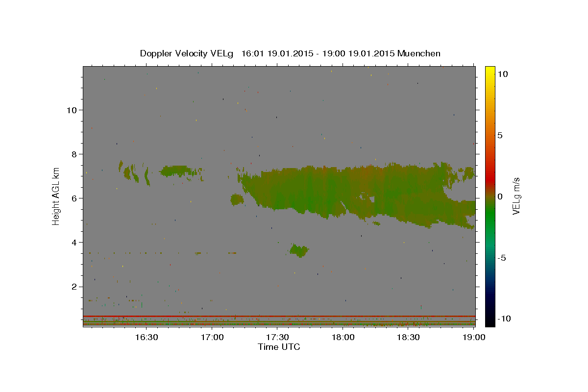
Task: Click the height tick label 10
Action: point(72,110)
